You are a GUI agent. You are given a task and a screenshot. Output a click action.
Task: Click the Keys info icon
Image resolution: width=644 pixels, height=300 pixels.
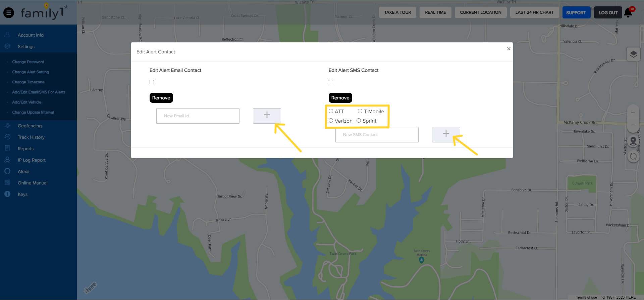(7, 194)
